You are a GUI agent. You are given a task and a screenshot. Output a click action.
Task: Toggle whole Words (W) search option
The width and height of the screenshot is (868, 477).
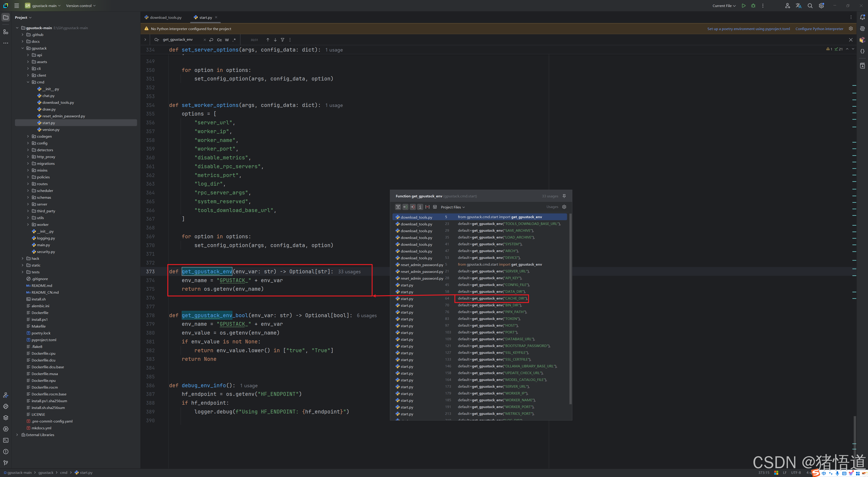click(x=227, y=40)
